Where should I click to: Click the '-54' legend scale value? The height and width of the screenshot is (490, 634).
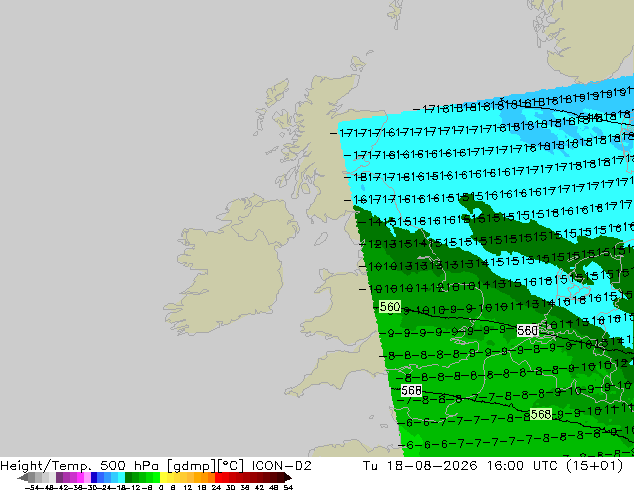32,488
